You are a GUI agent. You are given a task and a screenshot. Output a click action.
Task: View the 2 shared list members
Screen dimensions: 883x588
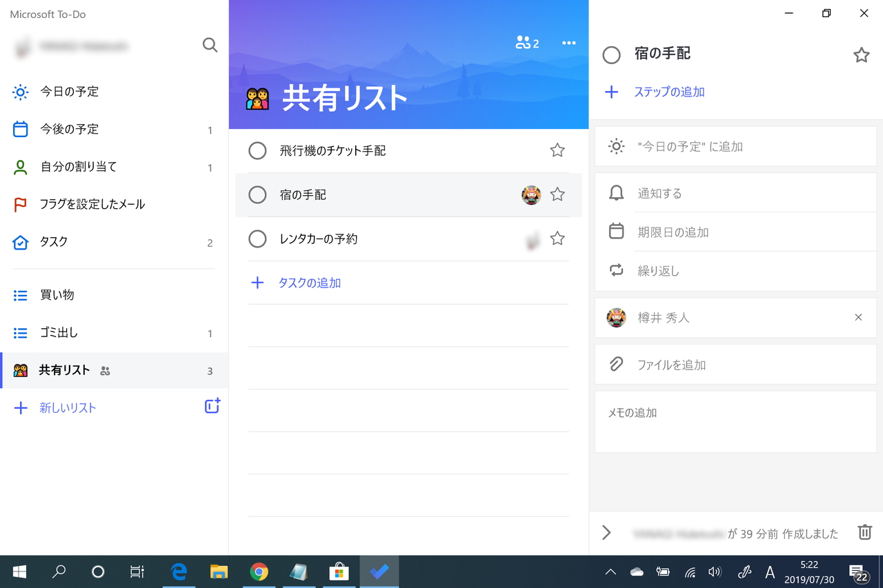[x=527, y=43]
